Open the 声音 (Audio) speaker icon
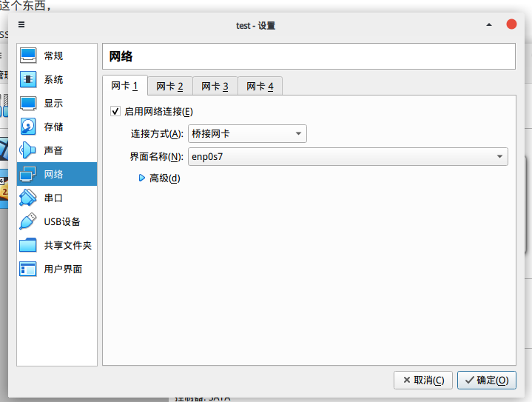Screen dimensions: 532x402 point(28,150)
